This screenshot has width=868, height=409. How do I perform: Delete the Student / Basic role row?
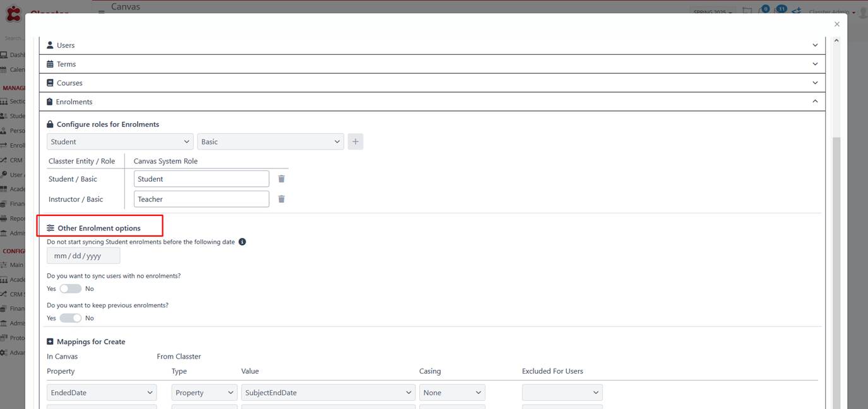pyautogui.click(x=282, y=179)
